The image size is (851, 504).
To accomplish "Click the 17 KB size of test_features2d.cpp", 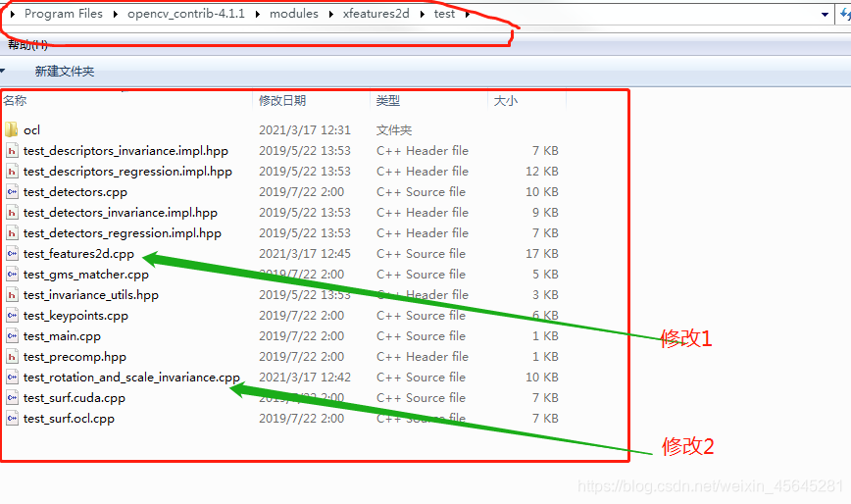I will point(541,254).
